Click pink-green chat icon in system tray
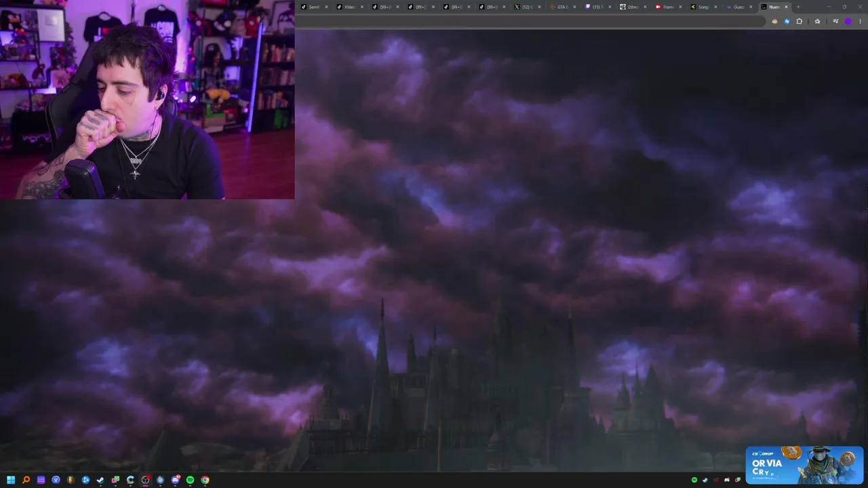This screenshot has width=868, height=488. tap(738, 480)
